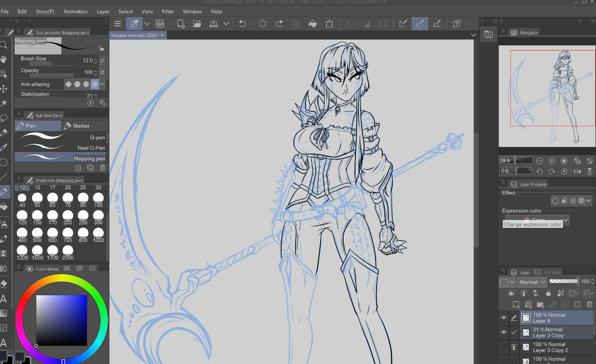Image resolution: width=596 pixels, height=364 pixels.
Task: Click the Save icon in command bar
Action: [214, 24]
